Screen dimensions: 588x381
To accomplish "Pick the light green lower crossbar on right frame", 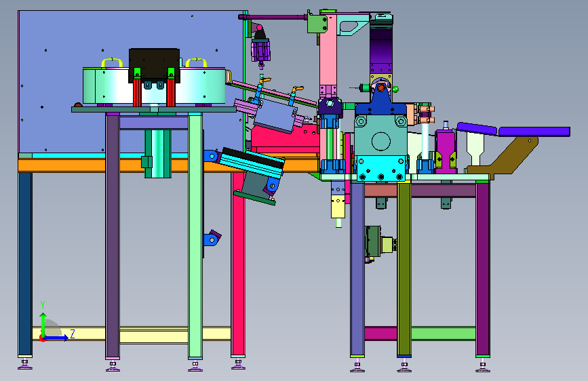I will [444, 334].
